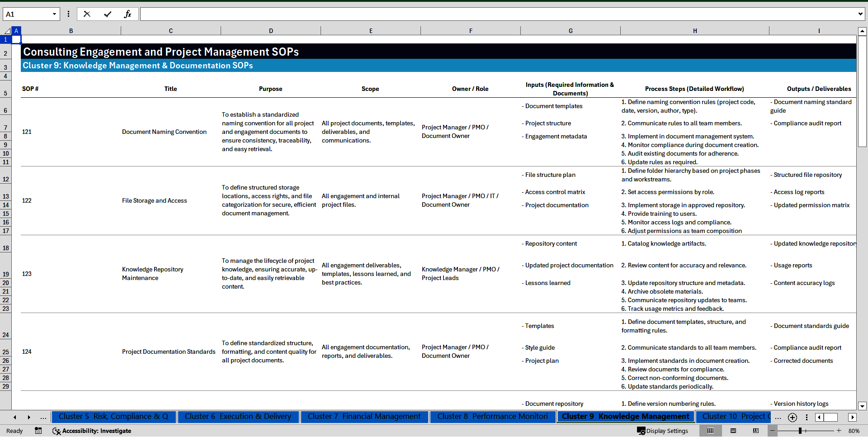Click the Display Settings icon
Viewport: 868px width, 437px height.
coord(642,431)
